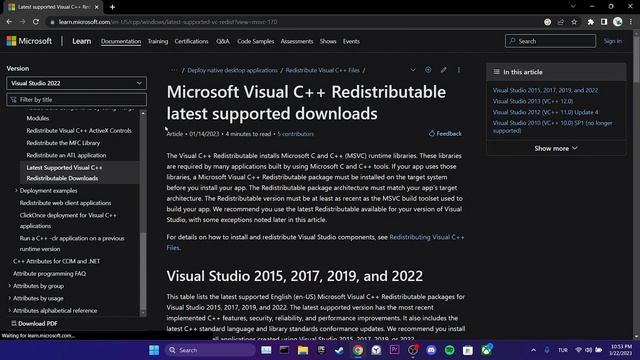Open a new browser tab
Image resolution: width=640 pixels, height=360 pixels.
[112, 7]
